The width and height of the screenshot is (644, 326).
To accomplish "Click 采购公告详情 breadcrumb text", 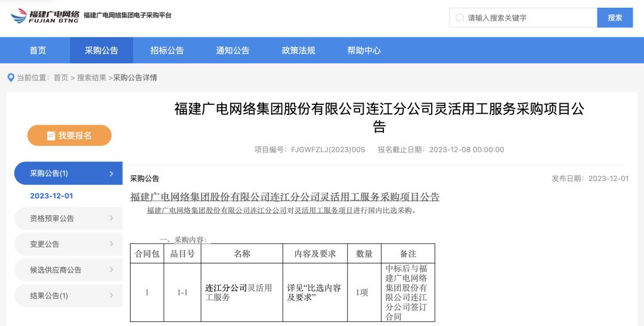I will coord(135,77).
